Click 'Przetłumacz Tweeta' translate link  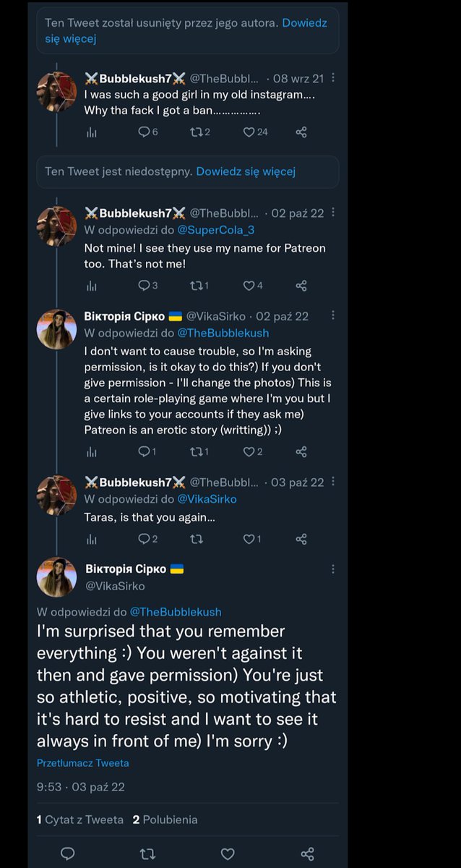83,762
